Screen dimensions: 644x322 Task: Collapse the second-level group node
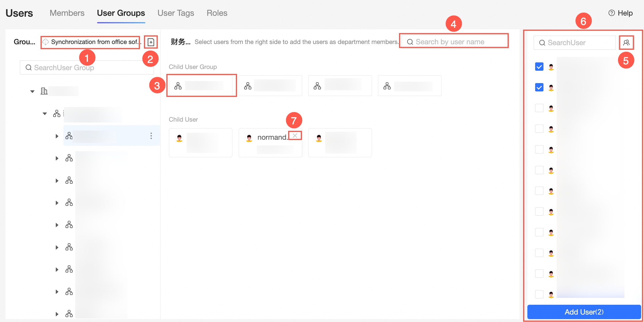point(45,114)
